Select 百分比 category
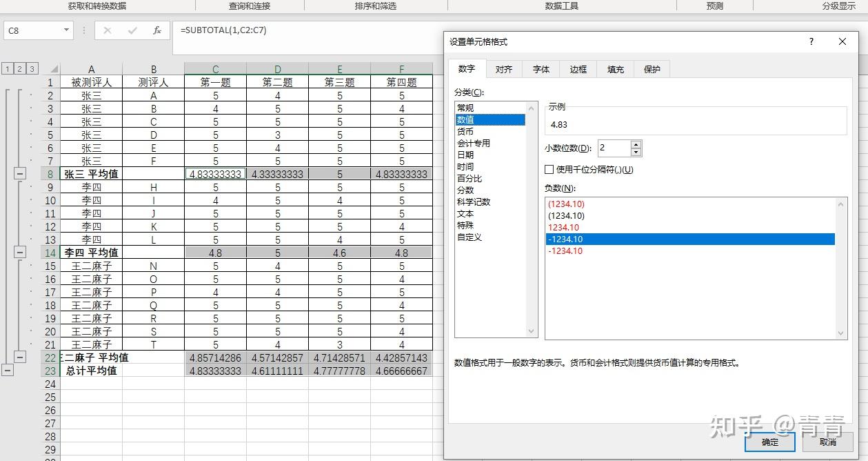The image size is (868, 461). [490, 178]
